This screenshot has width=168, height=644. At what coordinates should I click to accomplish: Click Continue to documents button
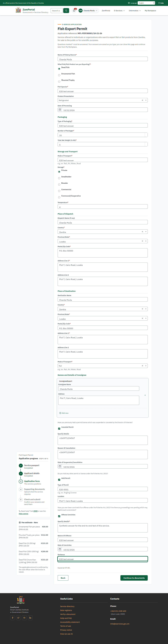pos(134,578)
